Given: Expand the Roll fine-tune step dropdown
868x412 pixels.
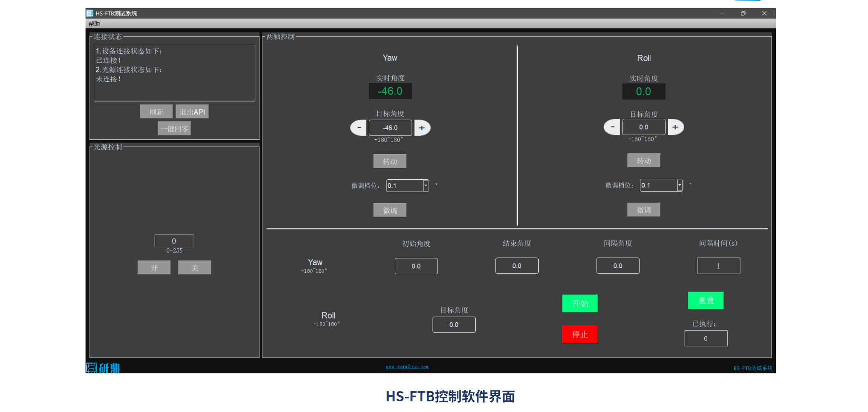Looking at the screenshot, I should tap(679, 185).
